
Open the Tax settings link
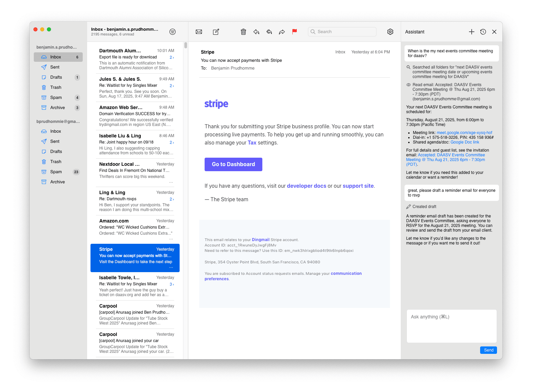252,143
